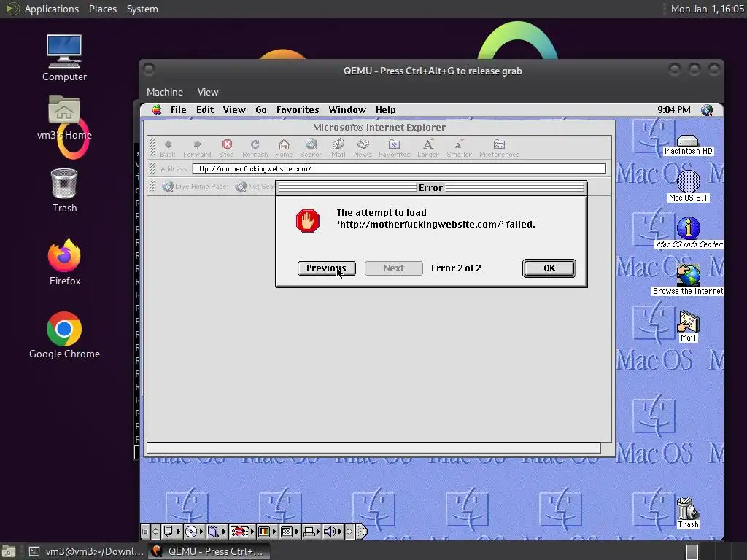Click the control strip close box
Screen dimensions: 747x560
click(145, 532)
